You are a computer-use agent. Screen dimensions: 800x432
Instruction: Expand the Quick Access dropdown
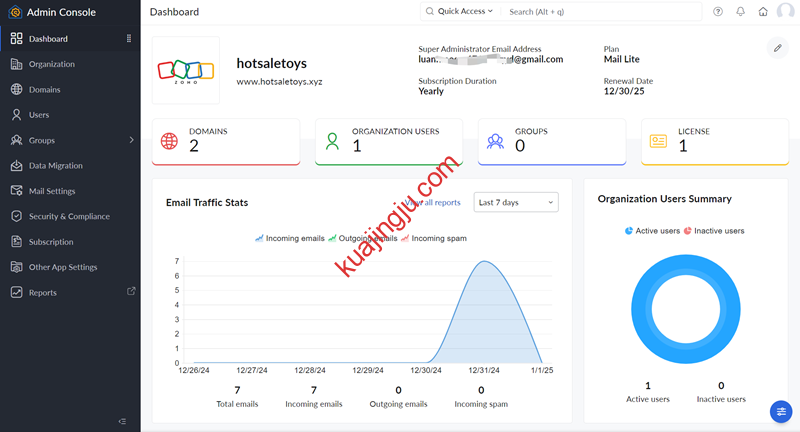(460, 12)
